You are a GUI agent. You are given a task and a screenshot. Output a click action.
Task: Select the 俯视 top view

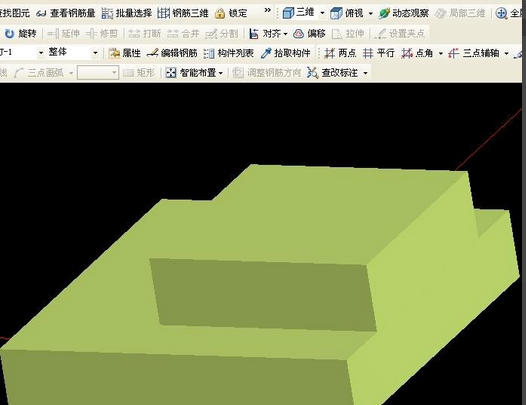tap(347, 13)
